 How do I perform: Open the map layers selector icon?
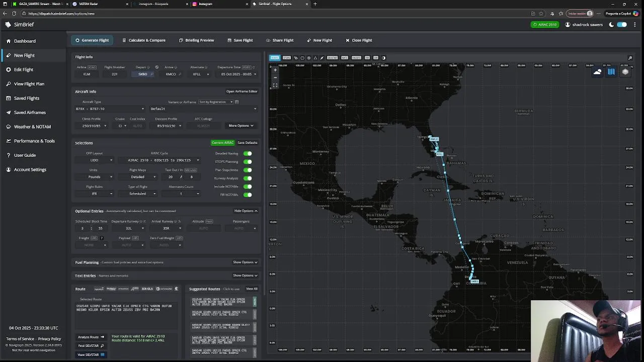(x=625, y=72)
